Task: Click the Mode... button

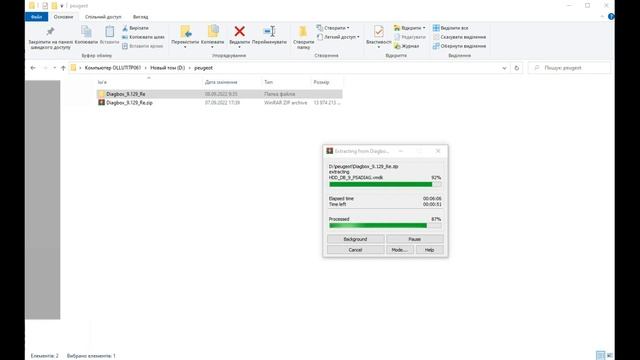Action: coord(400,250)
